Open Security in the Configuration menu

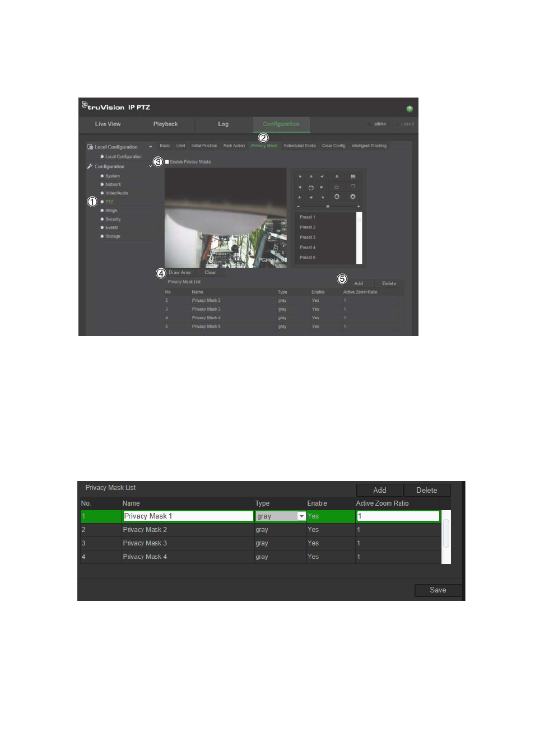click(x=113, y=220)
